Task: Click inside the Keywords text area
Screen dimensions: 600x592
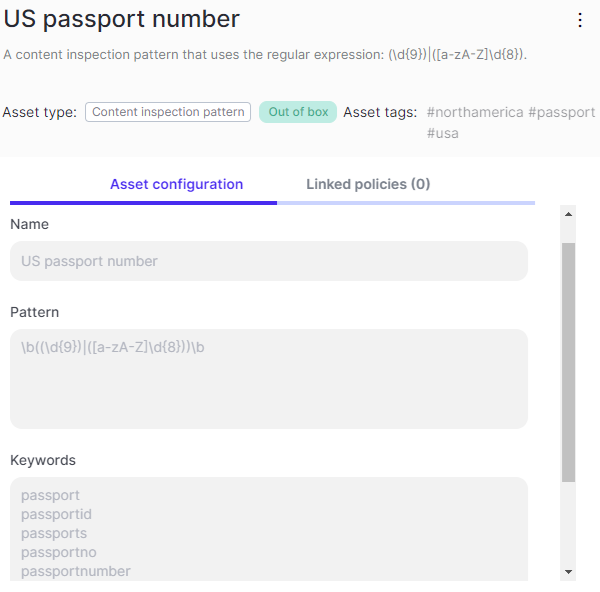Action: coord(268,528)
